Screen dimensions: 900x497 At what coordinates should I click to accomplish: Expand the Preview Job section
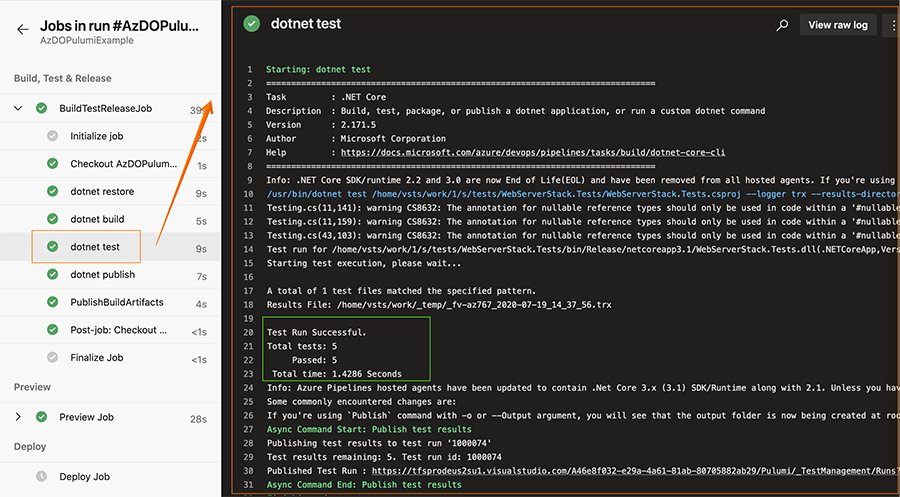[18, 417]
